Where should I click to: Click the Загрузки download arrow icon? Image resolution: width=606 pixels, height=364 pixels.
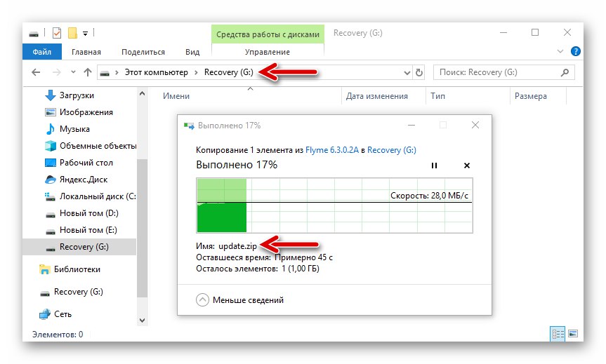pyautogui.click(x=51, y=95)
